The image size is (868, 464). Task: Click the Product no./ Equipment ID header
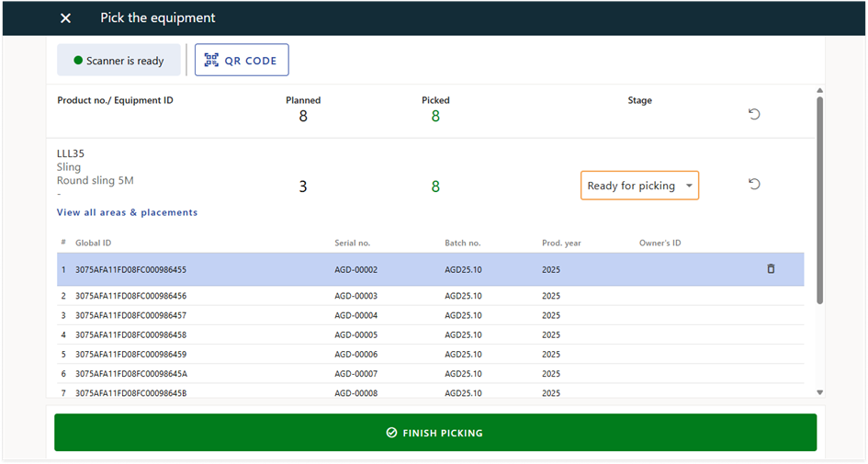pyautogui.click(x=115, y=100)
